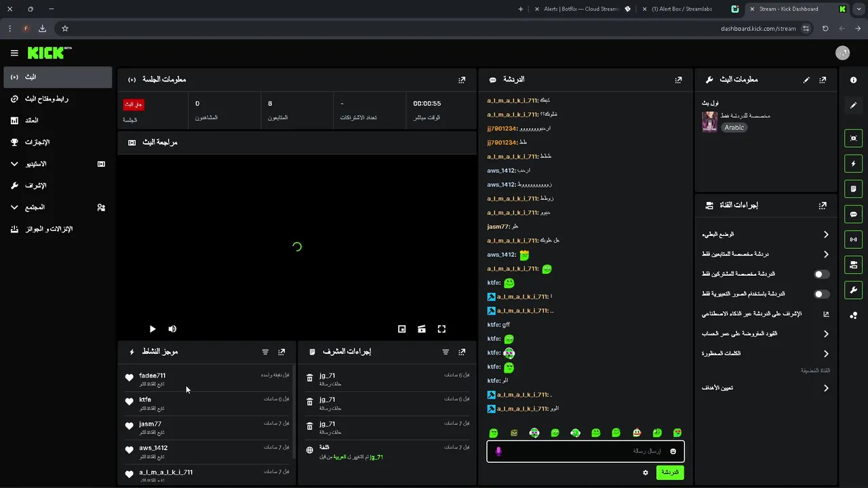The image size is (868, 488).
Task: Toggle session info broadcast widget
Action: (x=853, y=239)
